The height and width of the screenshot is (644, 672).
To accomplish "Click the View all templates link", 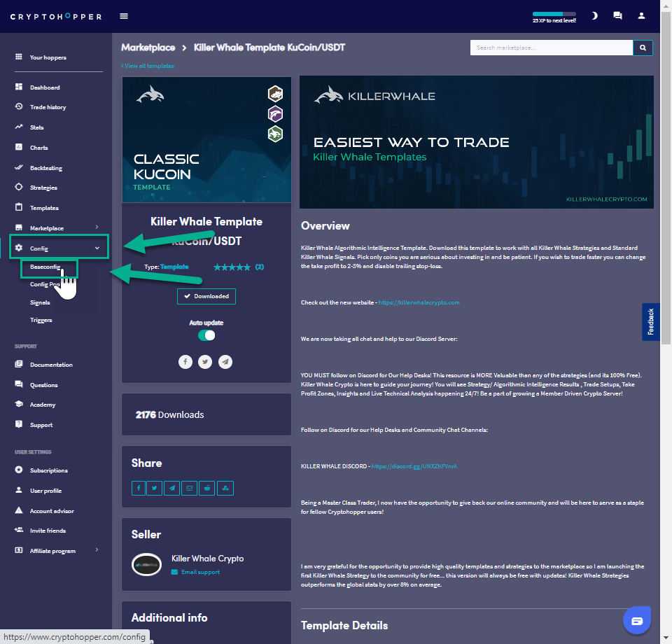I will [x=148, y=66].
